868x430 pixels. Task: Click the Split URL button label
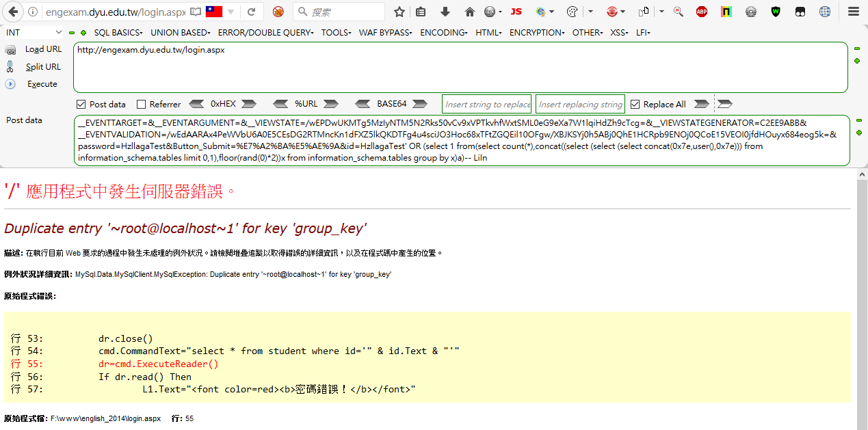(43, 67)
